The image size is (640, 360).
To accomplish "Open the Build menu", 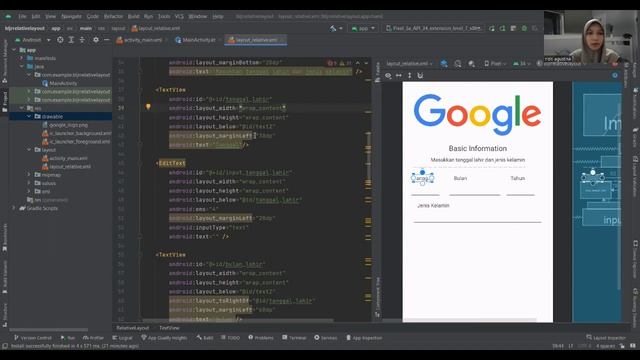I will pos(133,16).
